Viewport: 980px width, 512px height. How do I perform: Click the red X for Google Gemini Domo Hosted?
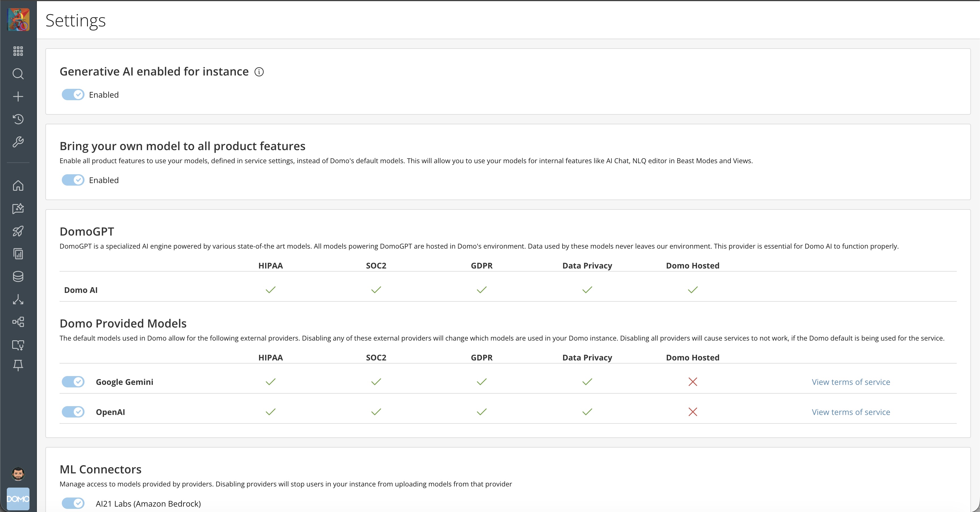pyautogui.click(x=693, y=382)
